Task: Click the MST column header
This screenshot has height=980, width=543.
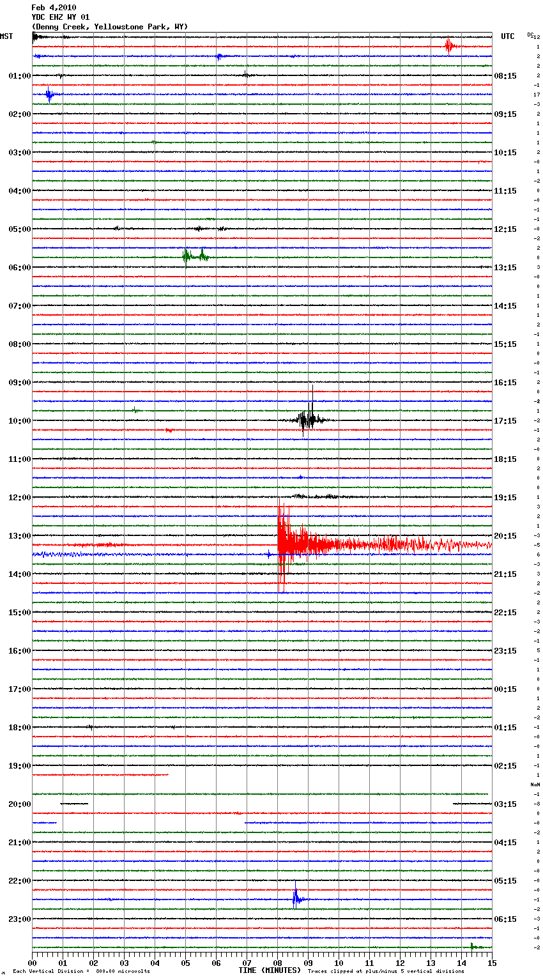Action: [6, 36]
